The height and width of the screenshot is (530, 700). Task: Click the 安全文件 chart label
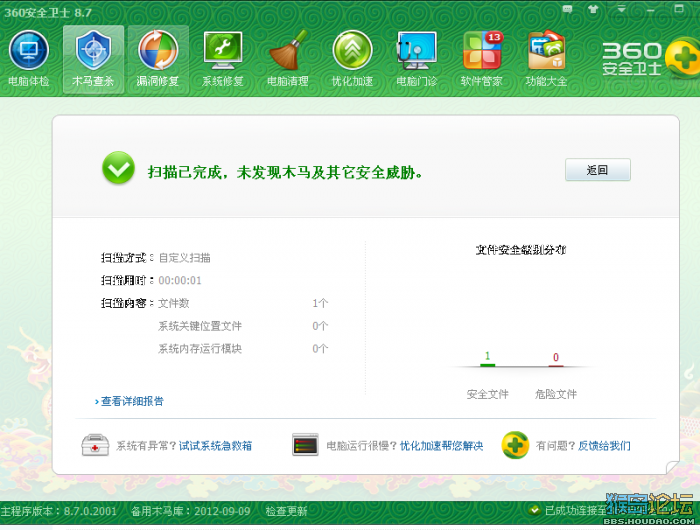coord(488,394)
